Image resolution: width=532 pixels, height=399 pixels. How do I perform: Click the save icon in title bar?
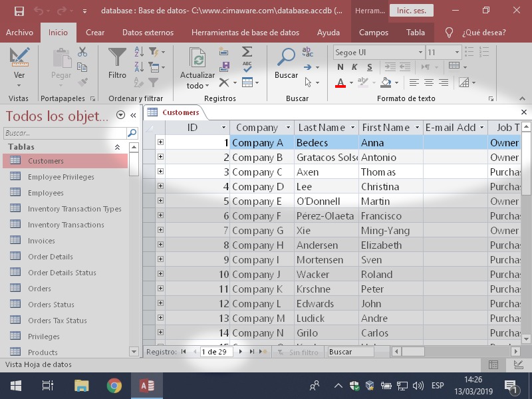(x=19, y=11)
